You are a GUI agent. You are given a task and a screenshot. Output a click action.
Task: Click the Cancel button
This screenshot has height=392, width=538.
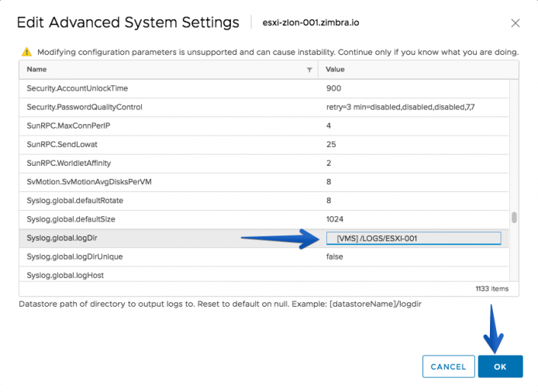pyautogui.click(x=448, y=366)
